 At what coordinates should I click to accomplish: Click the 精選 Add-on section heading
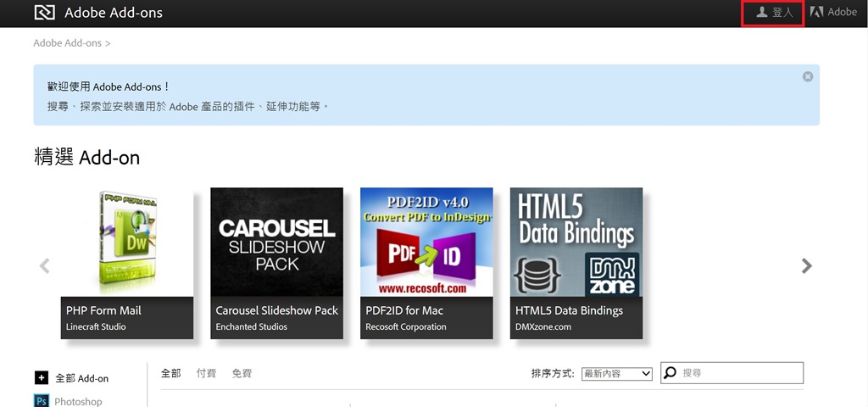click(87, 158)
